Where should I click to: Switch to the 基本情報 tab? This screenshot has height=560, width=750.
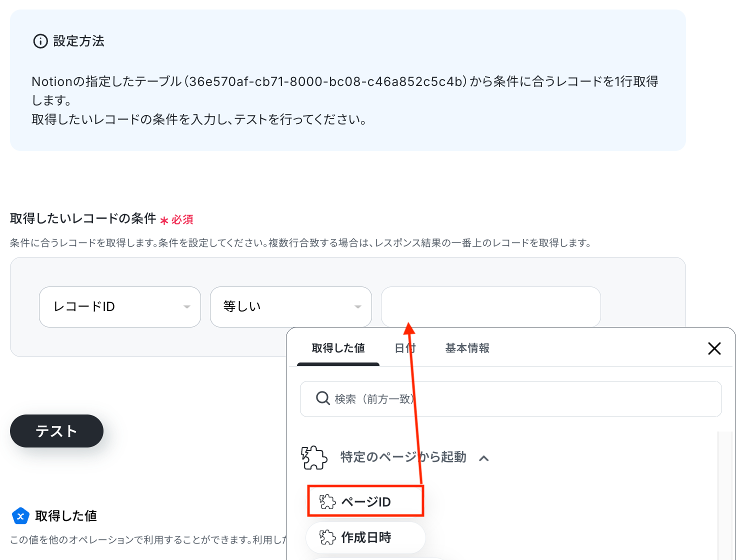click(x=467, y=348)
